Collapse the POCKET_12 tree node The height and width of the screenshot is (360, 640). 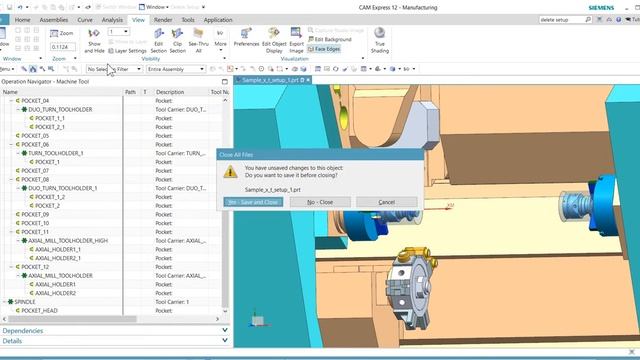(x=11, y=267)
